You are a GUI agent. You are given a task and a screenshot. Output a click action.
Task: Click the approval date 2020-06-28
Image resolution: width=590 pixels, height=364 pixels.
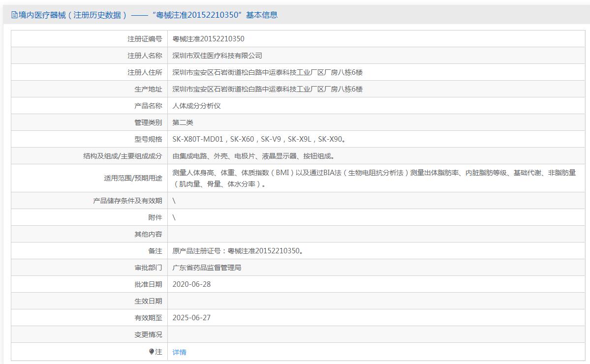pos(191,284)
